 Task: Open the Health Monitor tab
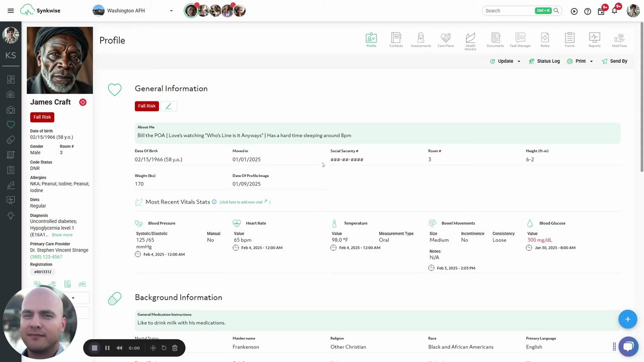click(x=470, y=41)
